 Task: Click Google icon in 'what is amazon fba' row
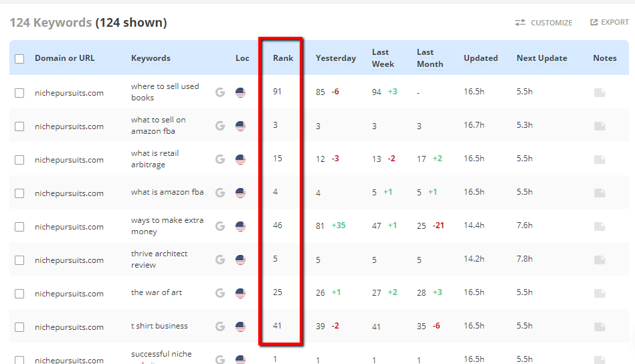(x=220, y=193)
